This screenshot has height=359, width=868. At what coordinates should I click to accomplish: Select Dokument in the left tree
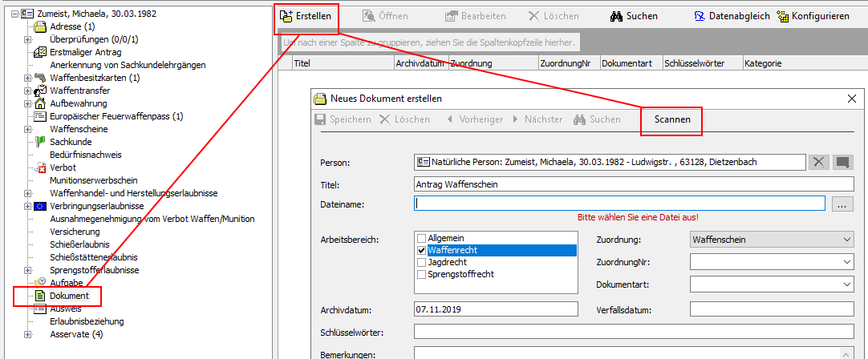(69, 296)
